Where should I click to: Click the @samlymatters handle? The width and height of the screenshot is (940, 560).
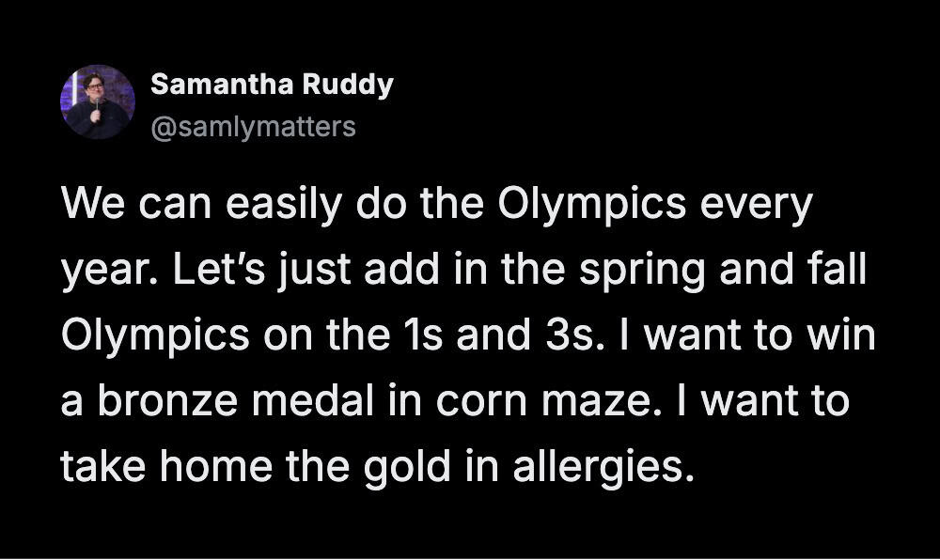253,126
